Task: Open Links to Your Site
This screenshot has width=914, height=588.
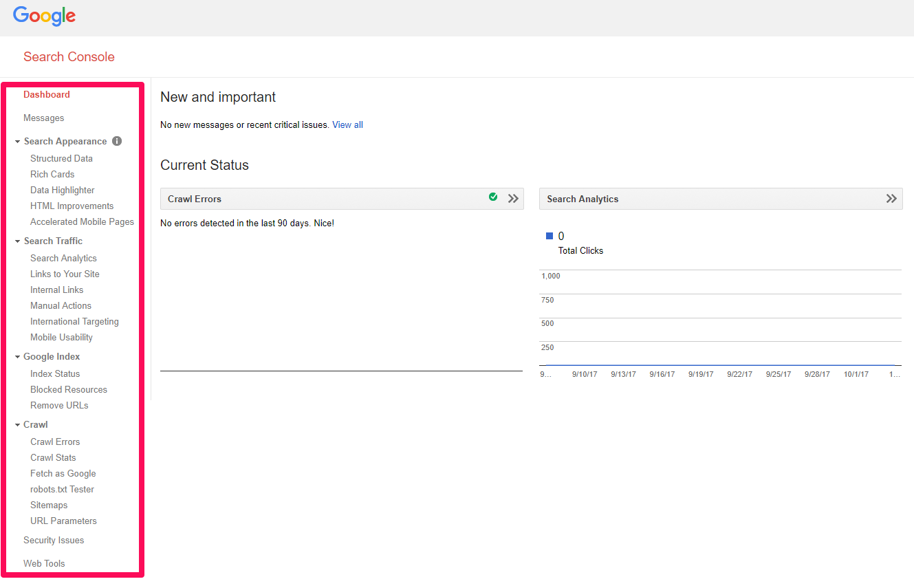Action: 65,274
